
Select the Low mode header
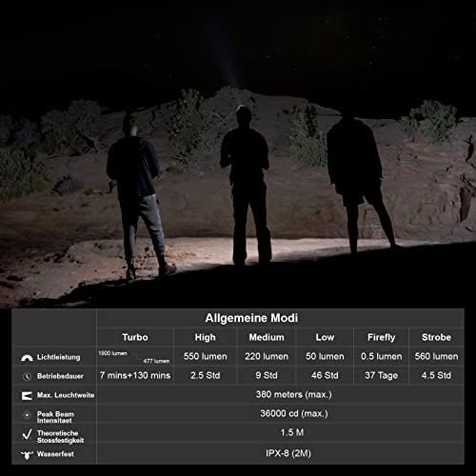pyautogui.click(x=325, y=337)
